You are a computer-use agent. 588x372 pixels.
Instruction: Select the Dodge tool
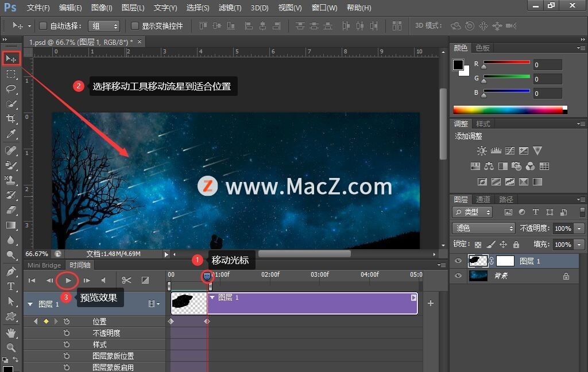11,255
